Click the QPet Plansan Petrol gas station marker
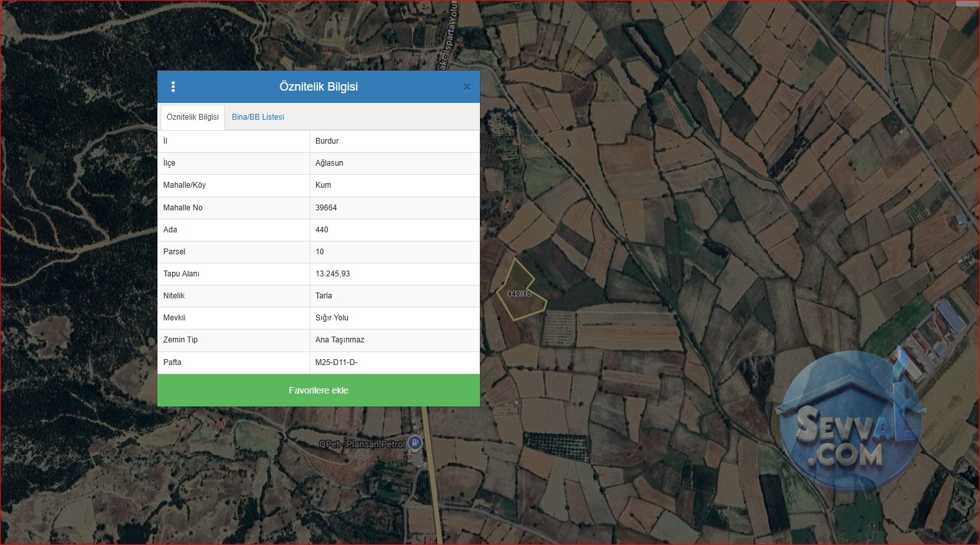 [x=415, y=443]
